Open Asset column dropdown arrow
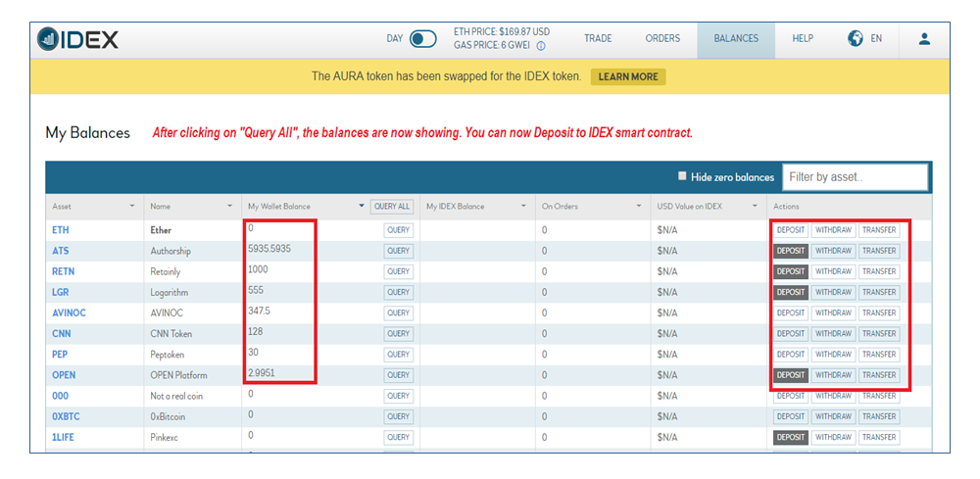The width and height of the screenshot is (980, 479). (x=132, y=206)
